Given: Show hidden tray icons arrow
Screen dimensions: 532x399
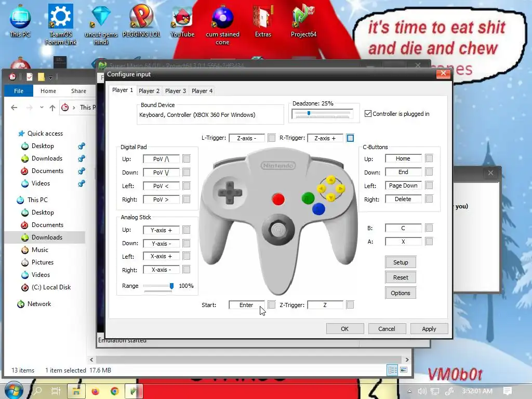Looking at the screenshot, I should (409, 391).
